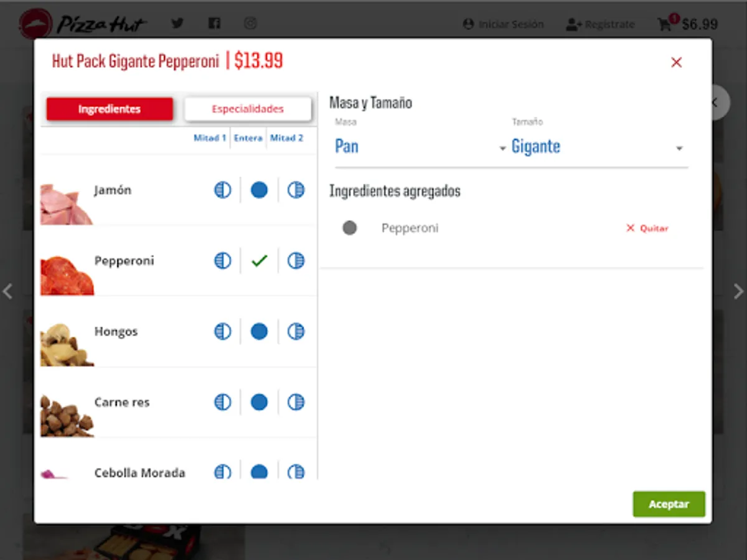Add Hongos to second half (Mitad 2)
The image size is (747, 560).
coord(296,332)
